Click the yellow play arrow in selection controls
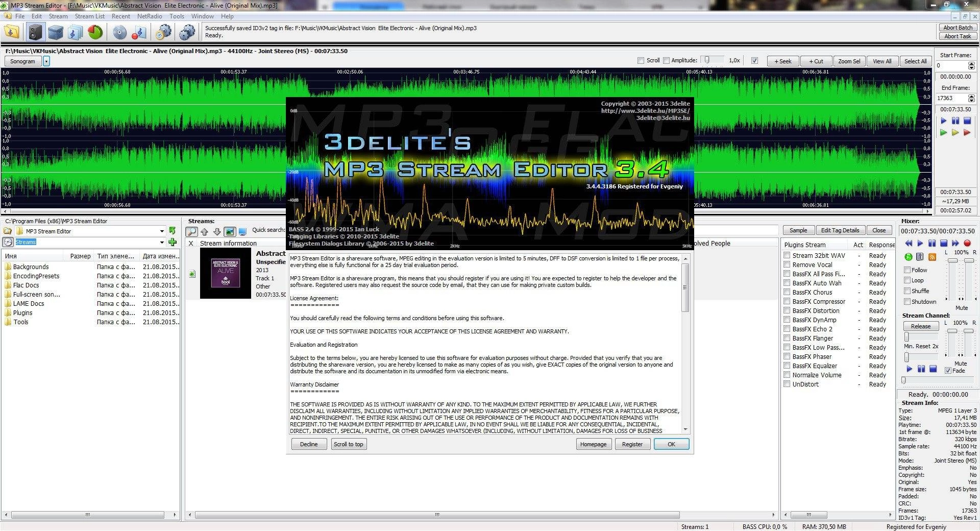Screen dimensions: 980x531 (955, 133)
